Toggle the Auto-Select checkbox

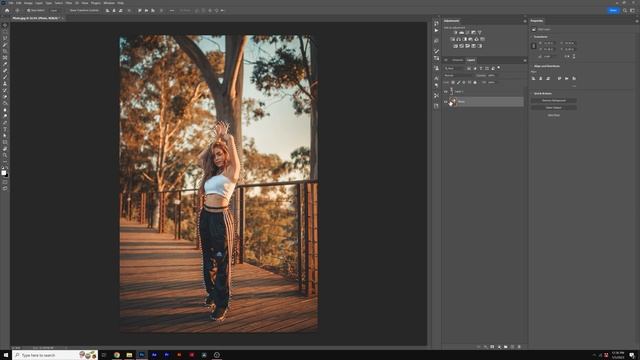[x=28, y=10]
